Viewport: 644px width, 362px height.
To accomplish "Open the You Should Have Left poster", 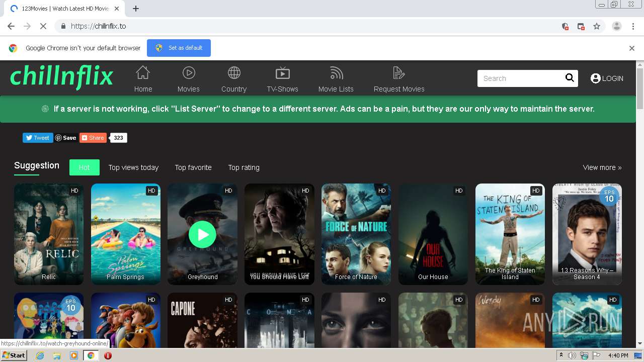I will point(279,234).
